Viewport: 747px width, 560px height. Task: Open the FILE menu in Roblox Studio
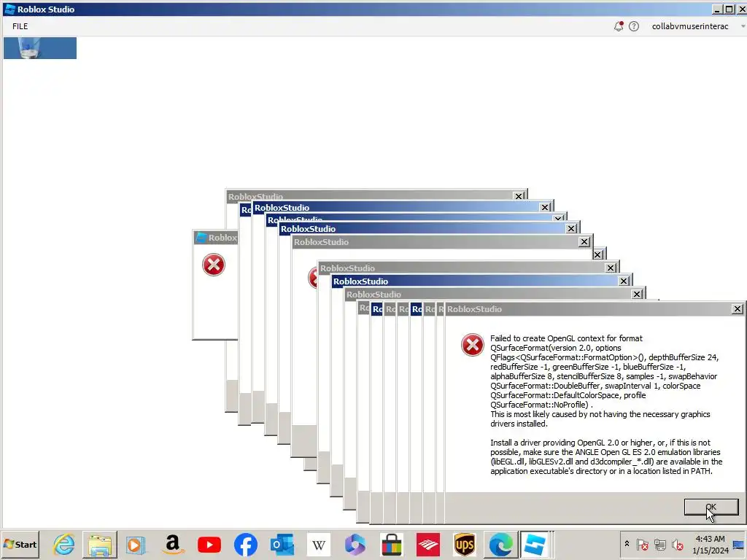20,26
